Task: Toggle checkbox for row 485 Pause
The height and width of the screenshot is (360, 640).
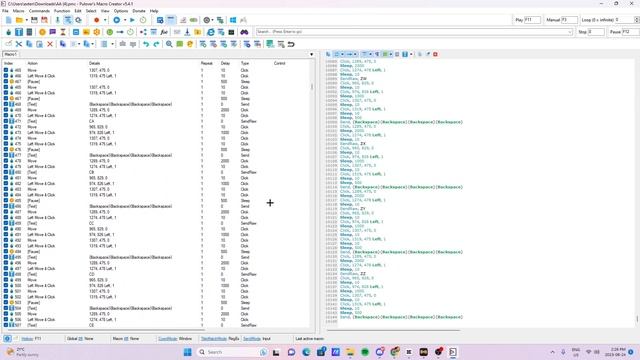Action: click(x=6, y=200)
